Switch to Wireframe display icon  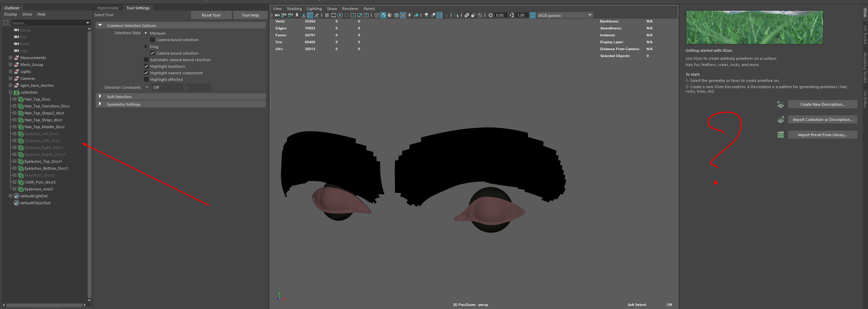click(377, 15)
